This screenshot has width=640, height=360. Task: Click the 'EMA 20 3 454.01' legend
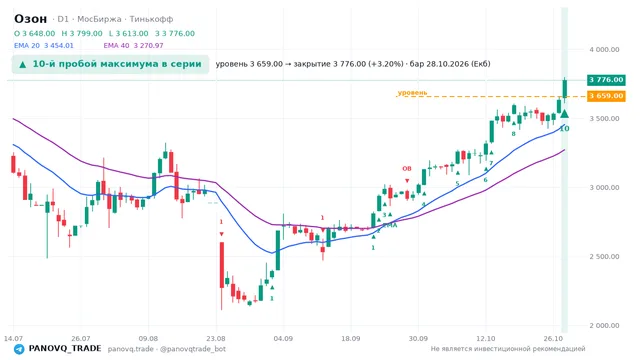44,46
